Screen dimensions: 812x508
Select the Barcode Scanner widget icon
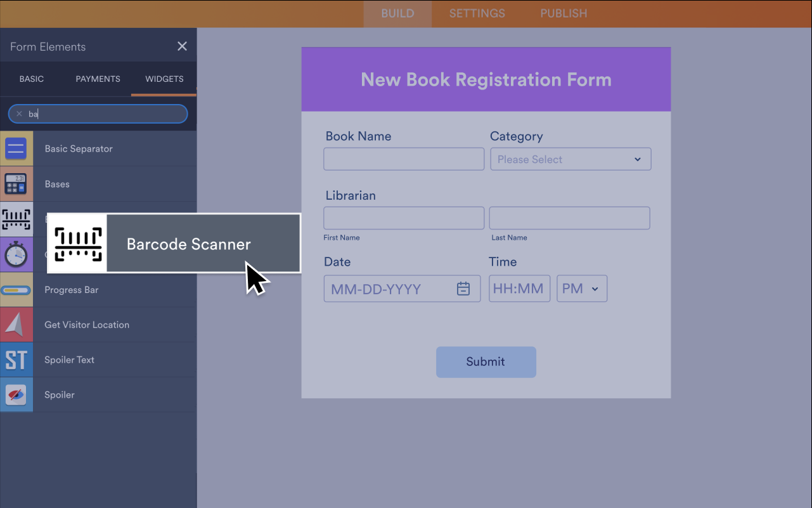tap(16, 219)
